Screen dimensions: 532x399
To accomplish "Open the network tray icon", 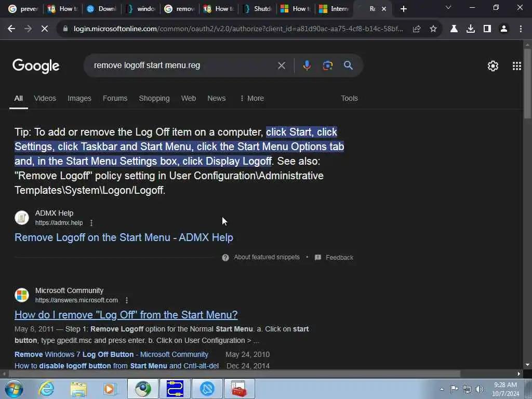I will coord(467,389).
